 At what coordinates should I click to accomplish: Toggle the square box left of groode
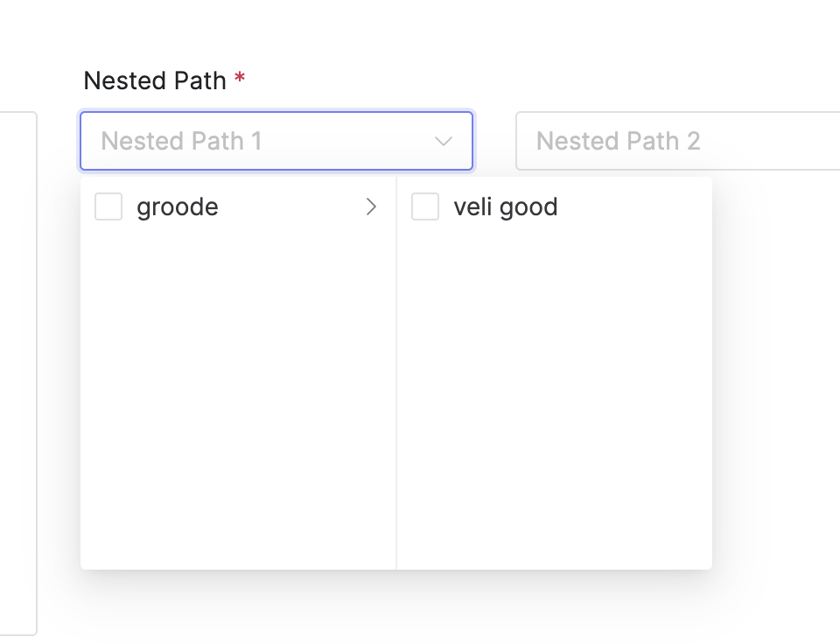point(108,207)
